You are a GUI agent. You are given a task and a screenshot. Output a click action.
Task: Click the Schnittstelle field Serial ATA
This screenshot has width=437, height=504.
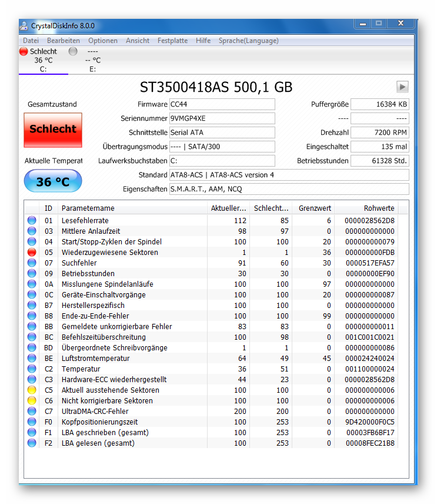coord(222,132)
